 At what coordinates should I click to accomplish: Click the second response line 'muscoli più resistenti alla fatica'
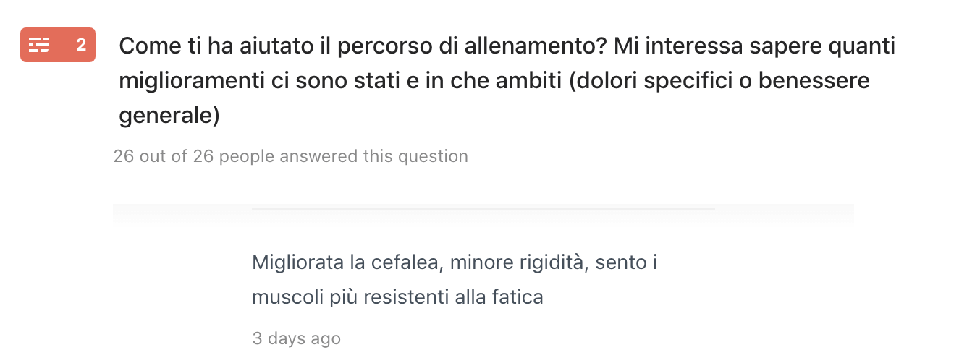point(397,296)
